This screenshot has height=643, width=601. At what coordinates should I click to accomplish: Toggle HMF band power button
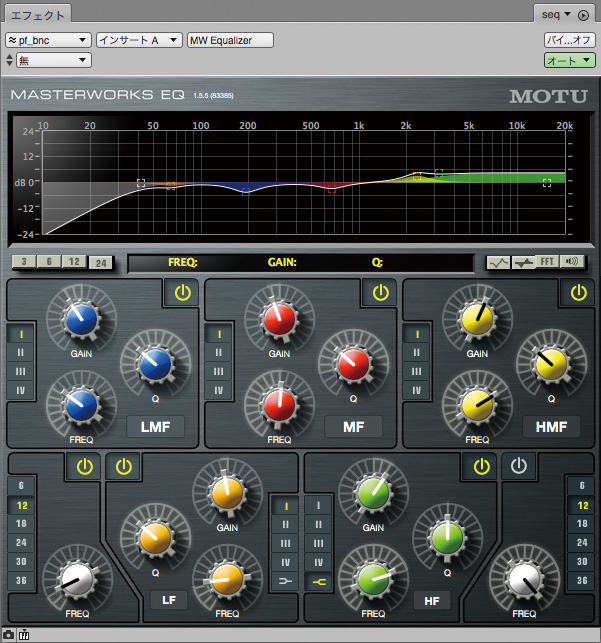click(578, 293)
